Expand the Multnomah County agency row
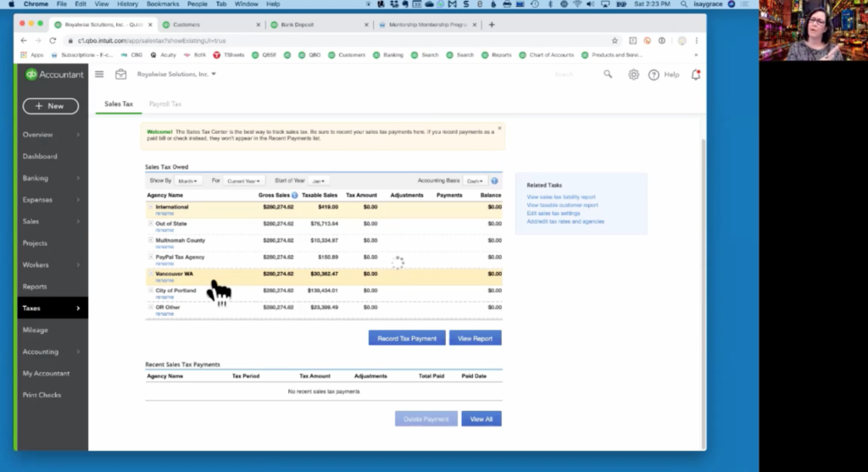868x472 pixels. (x=151, y=240)
